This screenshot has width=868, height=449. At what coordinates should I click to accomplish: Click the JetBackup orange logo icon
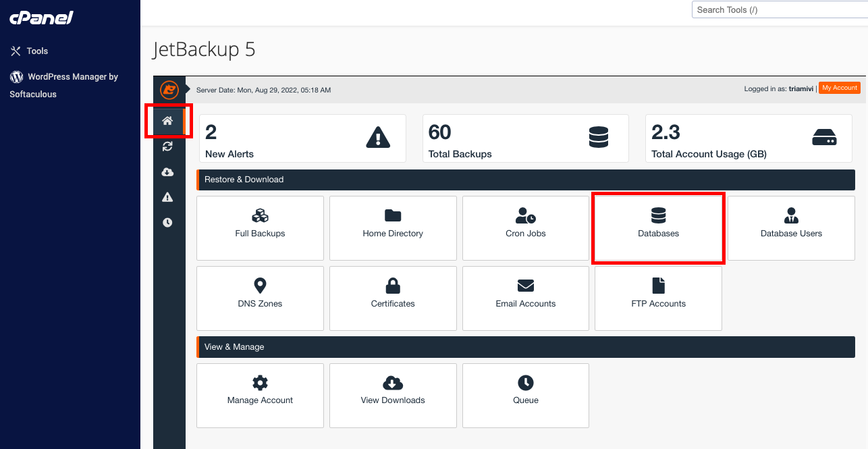click(x=169, y=89)
